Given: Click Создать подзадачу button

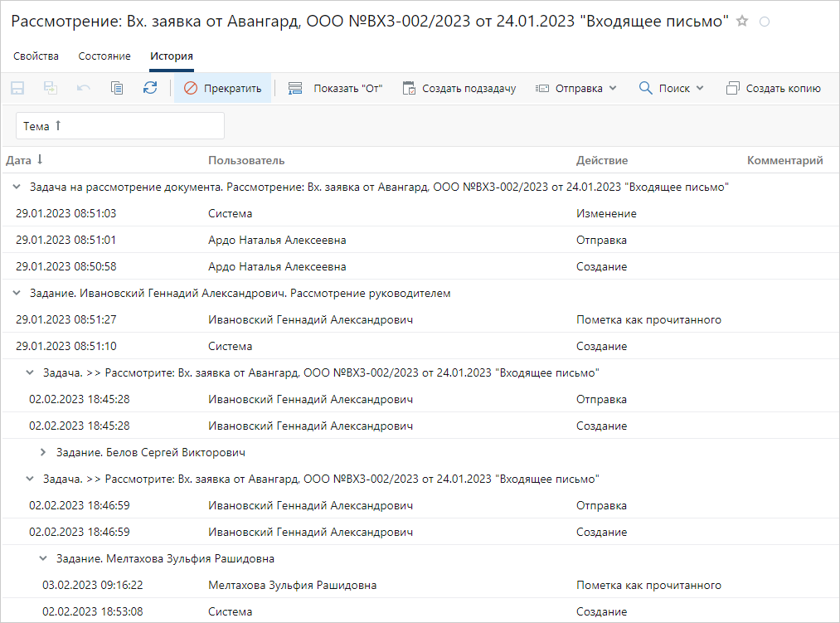Looking at the screenshot, I should point(459,88).
